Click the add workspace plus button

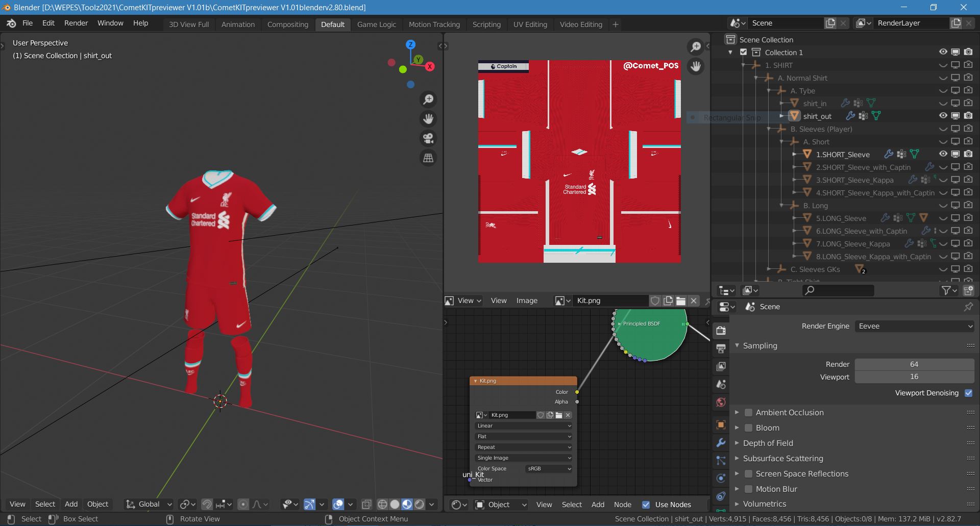coord(615,24)
